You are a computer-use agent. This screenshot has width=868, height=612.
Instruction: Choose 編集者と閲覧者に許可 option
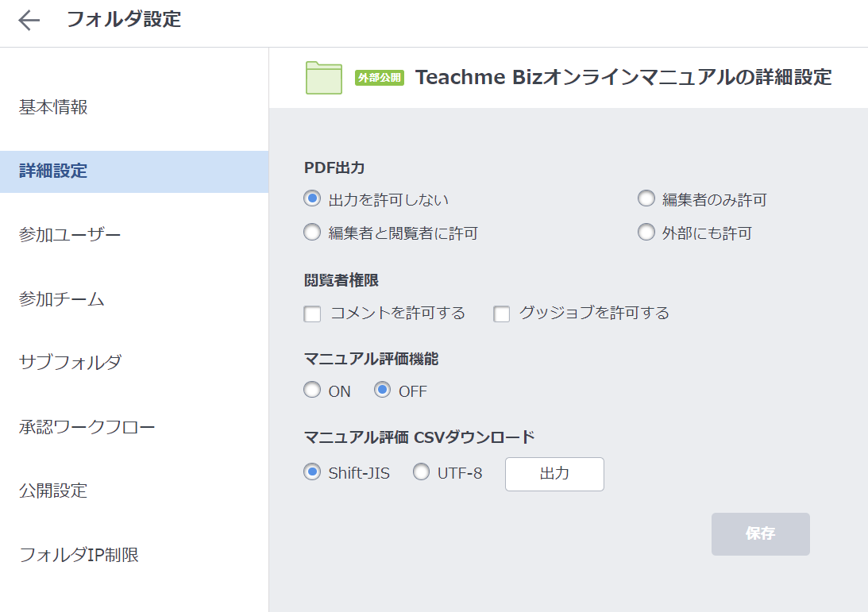(x=313, y=233)
